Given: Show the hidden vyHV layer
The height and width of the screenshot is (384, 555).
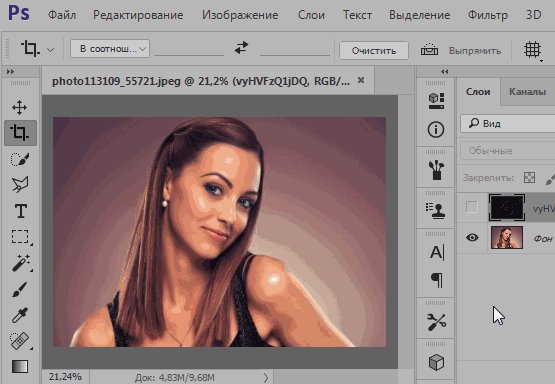Looking at the screenshot, I should [471, 207].
